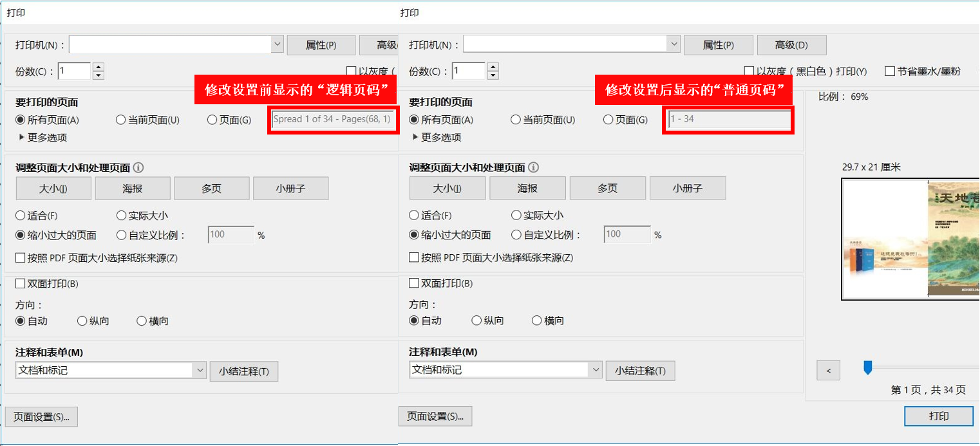
Task: Open the 小册子 booklet printing mode
Action: (688, 188)
